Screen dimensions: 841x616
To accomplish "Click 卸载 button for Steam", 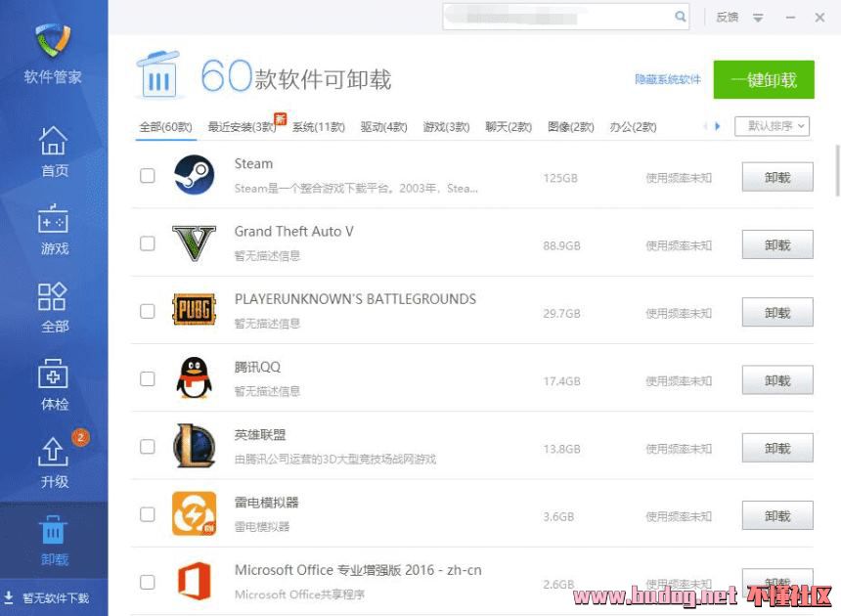I will [x=777, y=177].
